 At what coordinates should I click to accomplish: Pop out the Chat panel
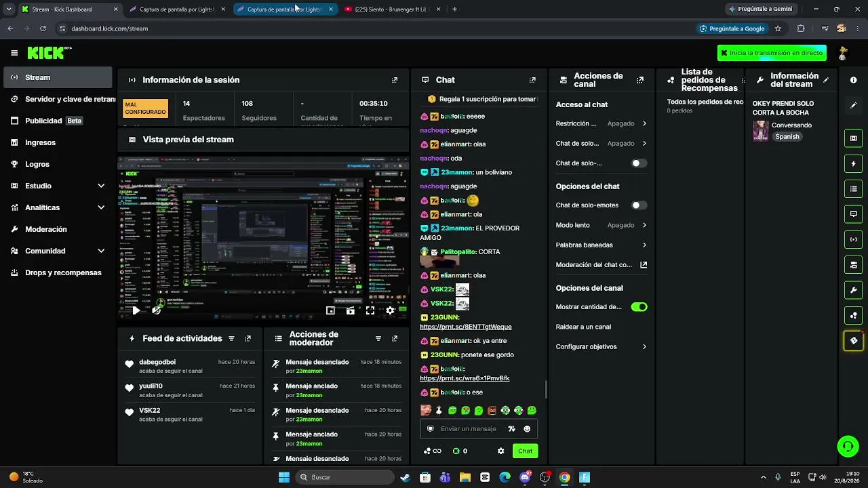coord(532,80)
